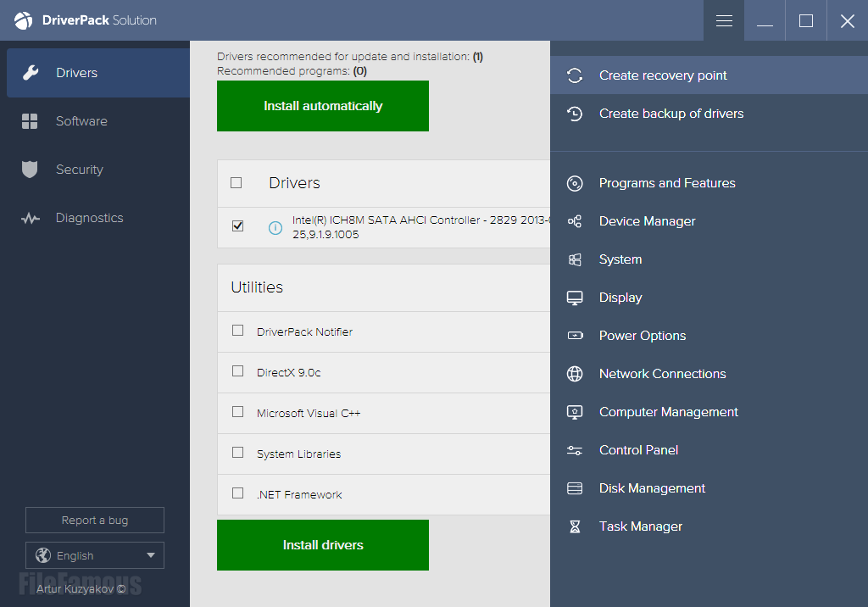868x607 pixels.
Task: Open Device Manager from the menu
Action: point(709,221)
